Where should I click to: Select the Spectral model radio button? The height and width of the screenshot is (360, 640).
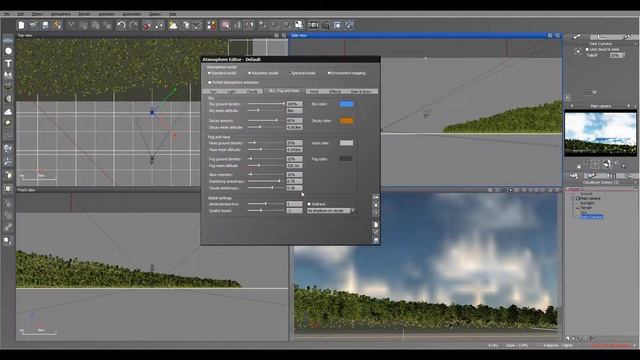[x=289, y=73]
